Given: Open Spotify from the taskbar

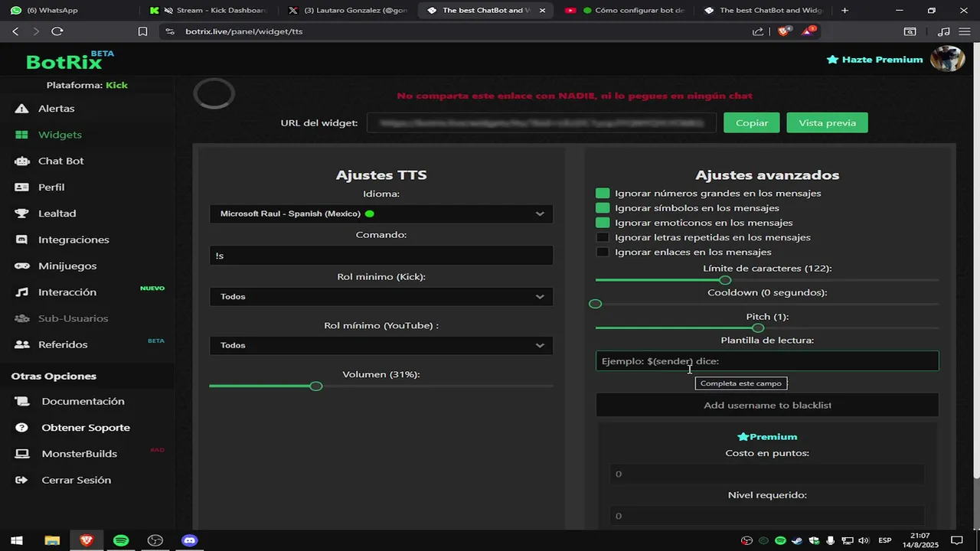Looking at the screenshot, I should 121,540.
